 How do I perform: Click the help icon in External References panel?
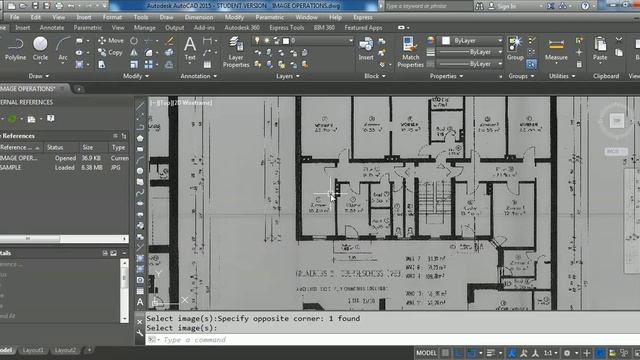pos(51,118)
